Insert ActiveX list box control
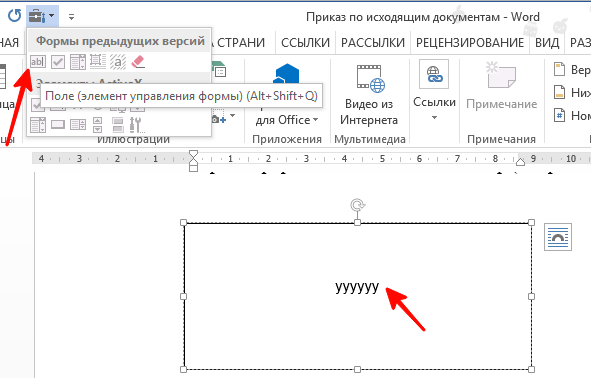 pos(38,125)
